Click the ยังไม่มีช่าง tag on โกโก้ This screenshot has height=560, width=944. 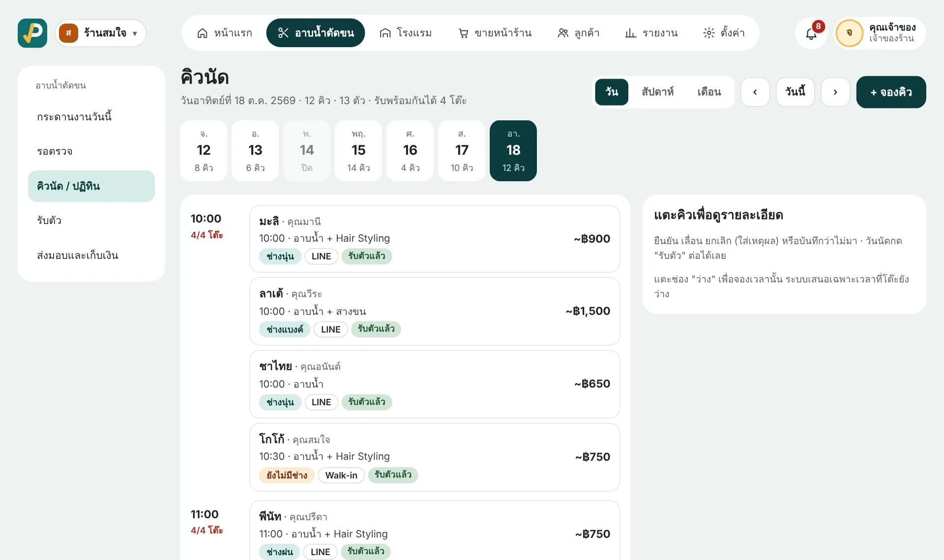point(287,475)
